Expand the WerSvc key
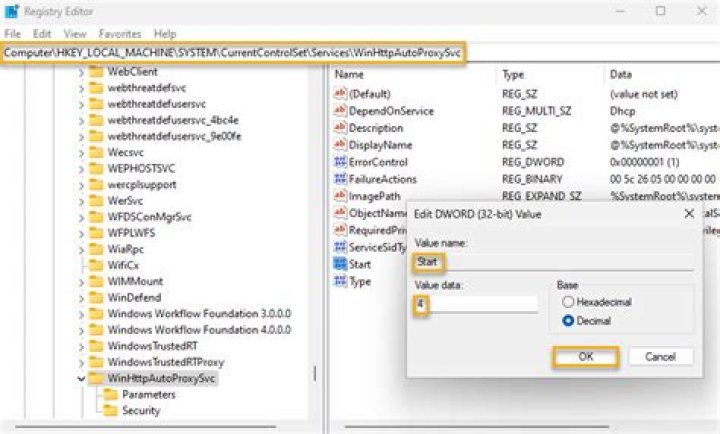This screenshot has width=720, height=434. [81, 201]
